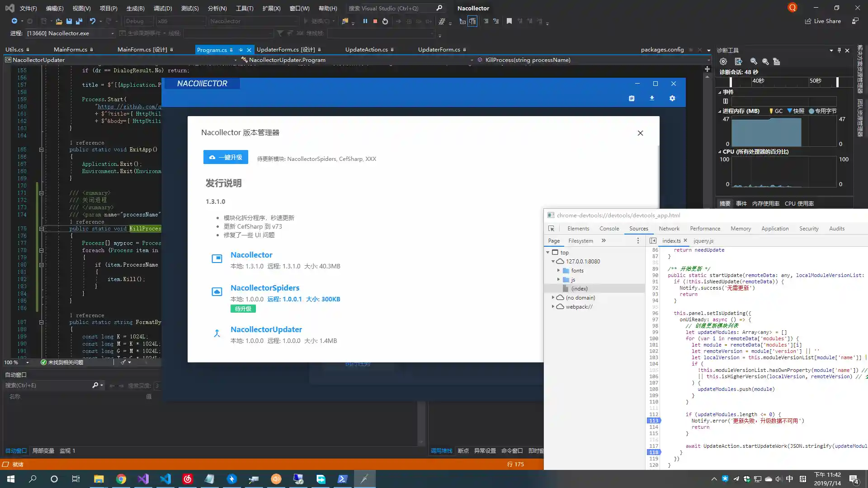Expand the webpack:// tree node
The height and width of the screenshot is (488, 868).
(x=553, y=307)
